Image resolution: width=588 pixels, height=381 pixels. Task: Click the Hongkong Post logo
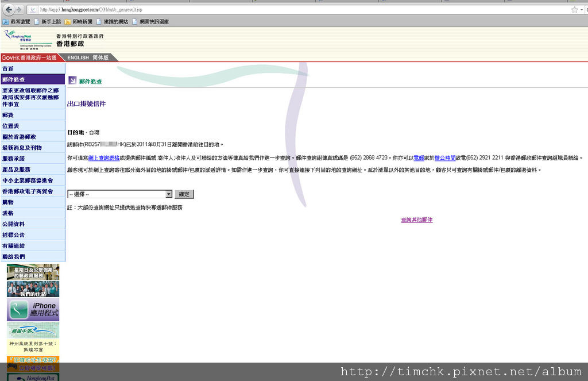[27, 40]
